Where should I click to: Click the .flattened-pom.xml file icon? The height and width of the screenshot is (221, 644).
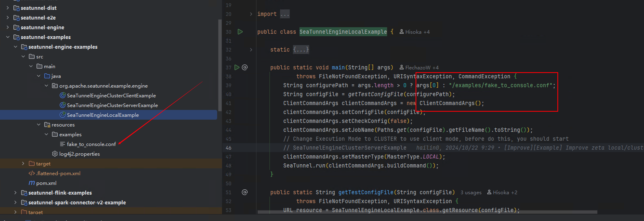32,173
